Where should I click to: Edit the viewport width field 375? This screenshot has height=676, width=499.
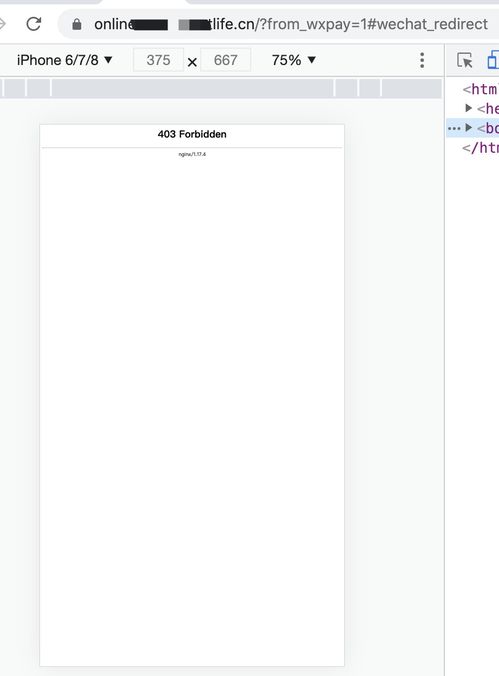[x=158, y=60]
